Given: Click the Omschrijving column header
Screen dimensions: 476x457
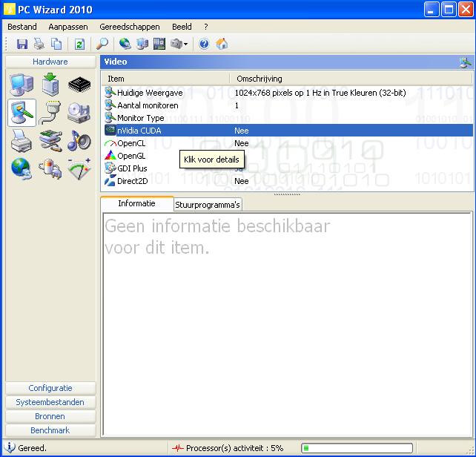Looking at the screenshot, I should click(260, 79).
